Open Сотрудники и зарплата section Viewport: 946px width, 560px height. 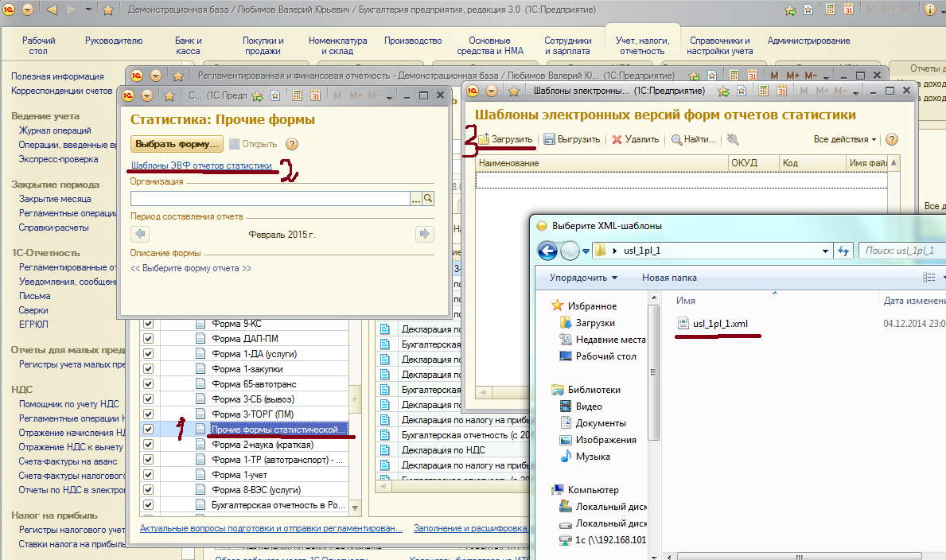[x=568, y=46]
